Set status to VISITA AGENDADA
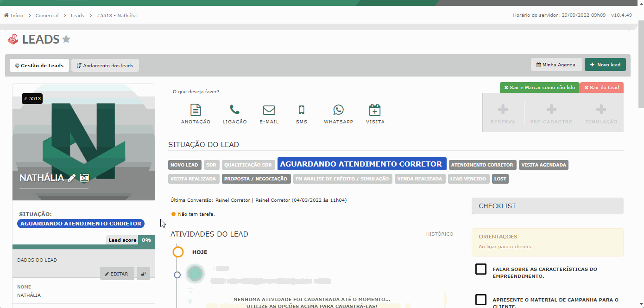Screen dimensions: 644x308 coord(543,165)
